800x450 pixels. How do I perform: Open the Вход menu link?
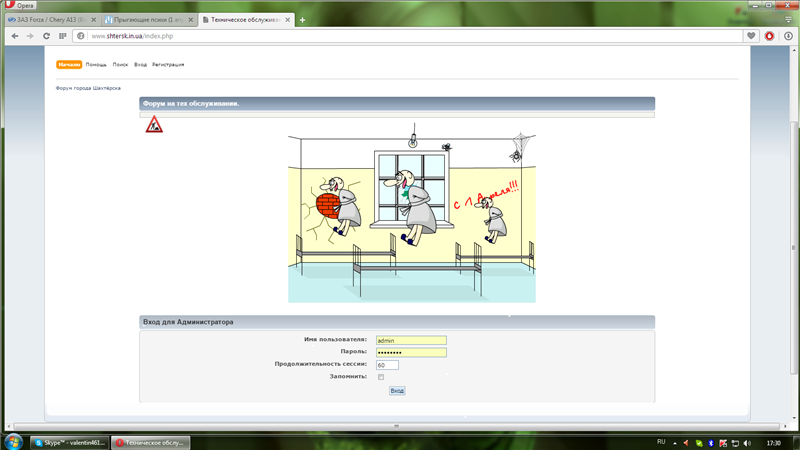[x=140, y=65]
